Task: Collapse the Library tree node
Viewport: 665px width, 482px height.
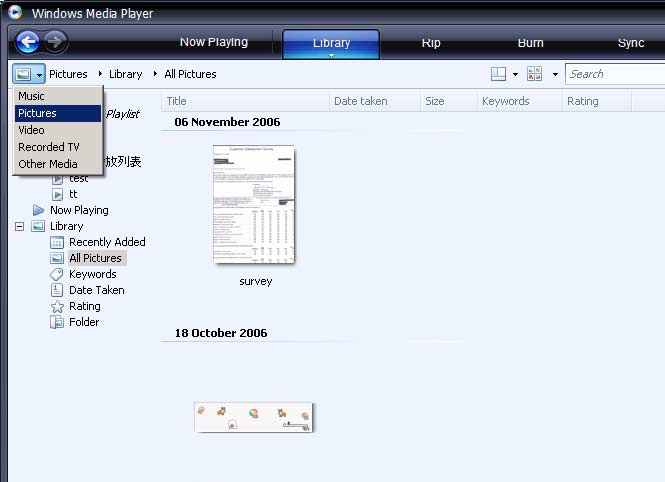Action: pos(20,226)
